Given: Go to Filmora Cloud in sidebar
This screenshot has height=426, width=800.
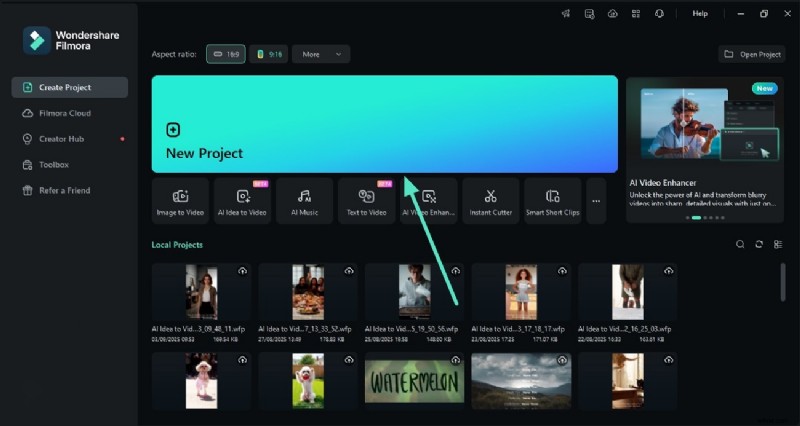Looking at the screenshot, I should coord(64,113).
